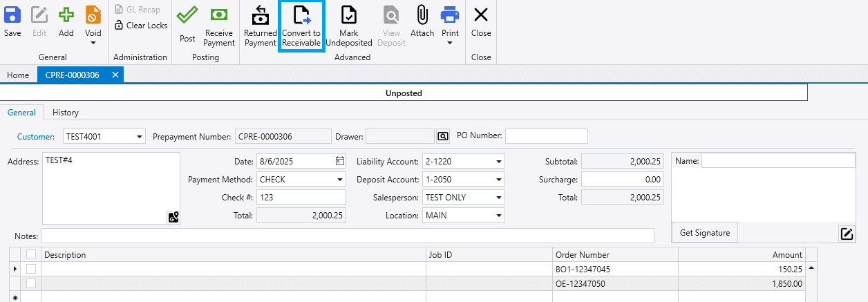This screenshot has height=302, width=868.
Task: Close the CPRE-0000306 tab
Action: click(115, 75)
